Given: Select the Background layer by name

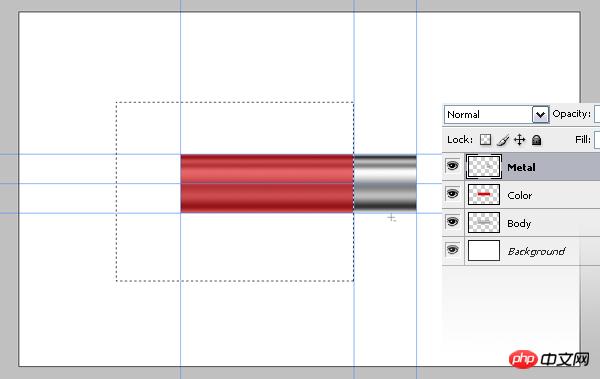Looking at the screenshot, I should pos(536,252).
